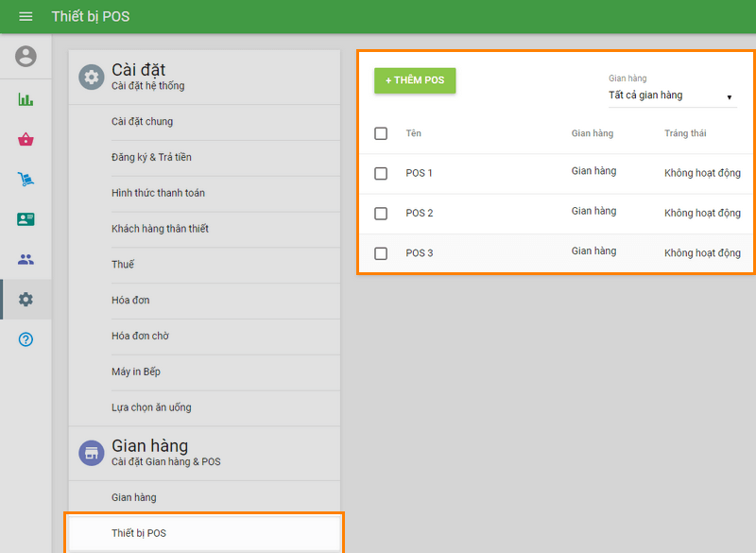
Task: Open the employee ID card icon
Action: click(26, 219)
